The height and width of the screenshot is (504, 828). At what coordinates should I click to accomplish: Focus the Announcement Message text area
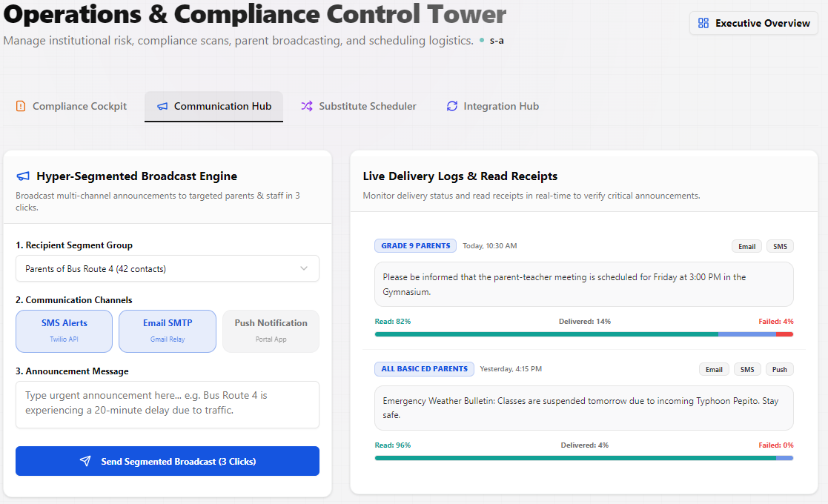(168, 405)
